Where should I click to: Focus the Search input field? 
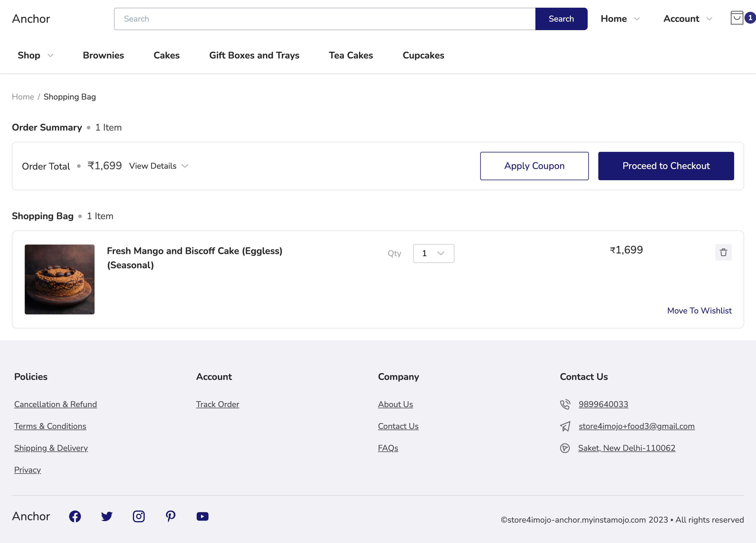coord(324,19)
